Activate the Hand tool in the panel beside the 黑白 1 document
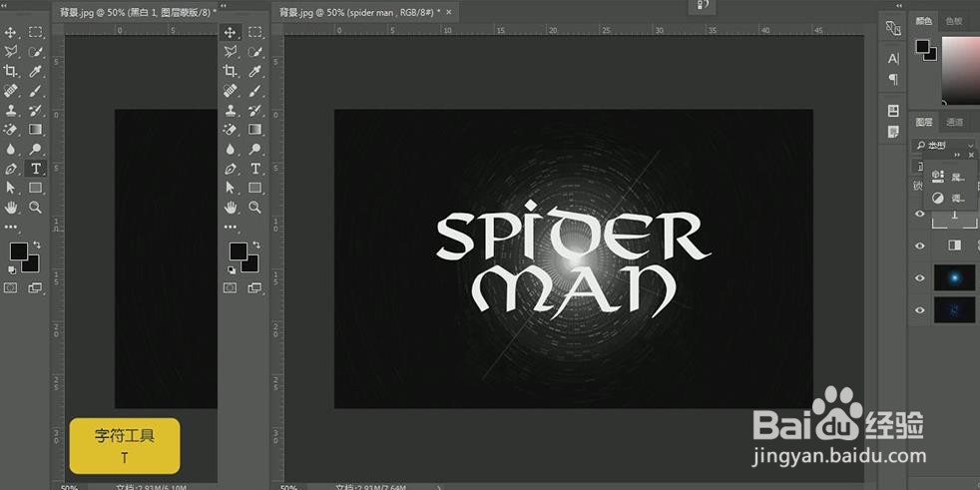The height and width of the screenshot is (490, 980). [x=11, y=207]
